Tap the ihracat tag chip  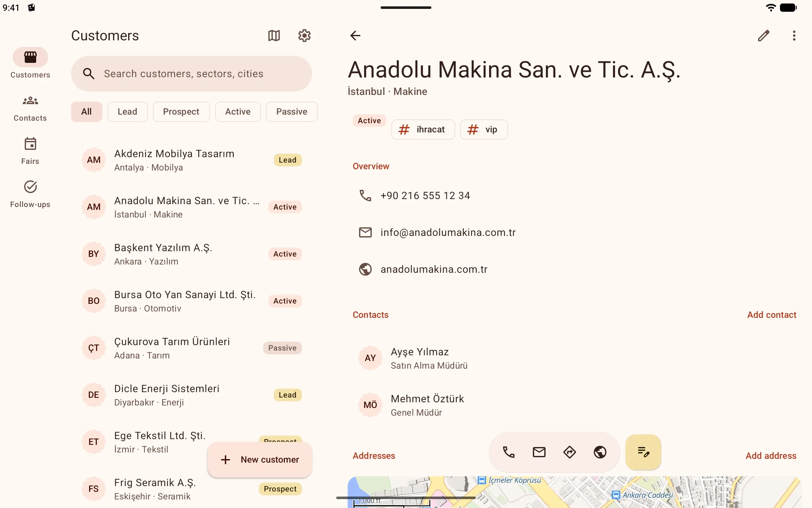click(x=423, y=129)
